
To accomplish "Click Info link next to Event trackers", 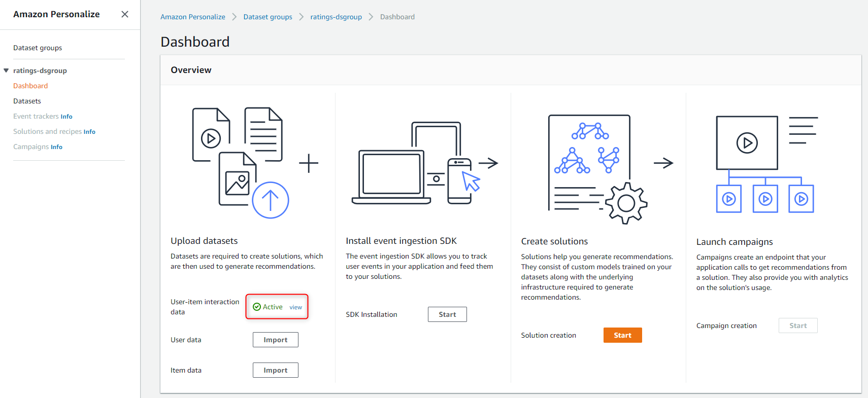I will (66, 117).
